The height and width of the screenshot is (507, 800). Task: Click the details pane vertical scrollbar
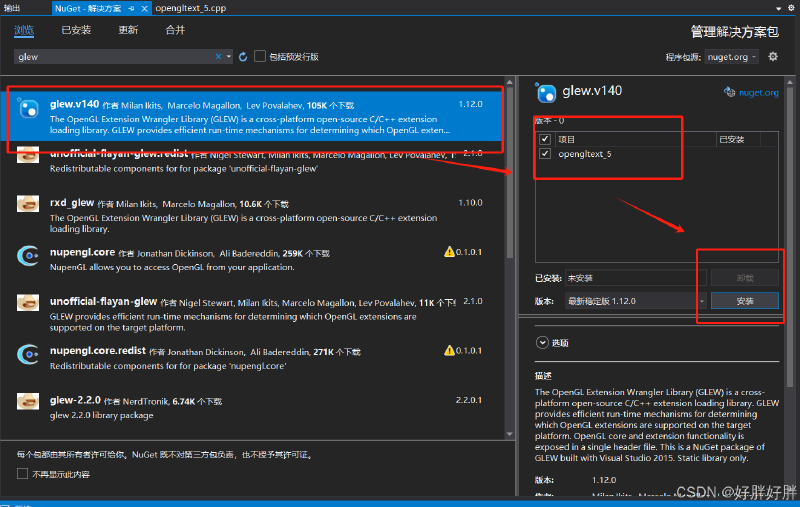pyautogui.click(x=790, y=236)
